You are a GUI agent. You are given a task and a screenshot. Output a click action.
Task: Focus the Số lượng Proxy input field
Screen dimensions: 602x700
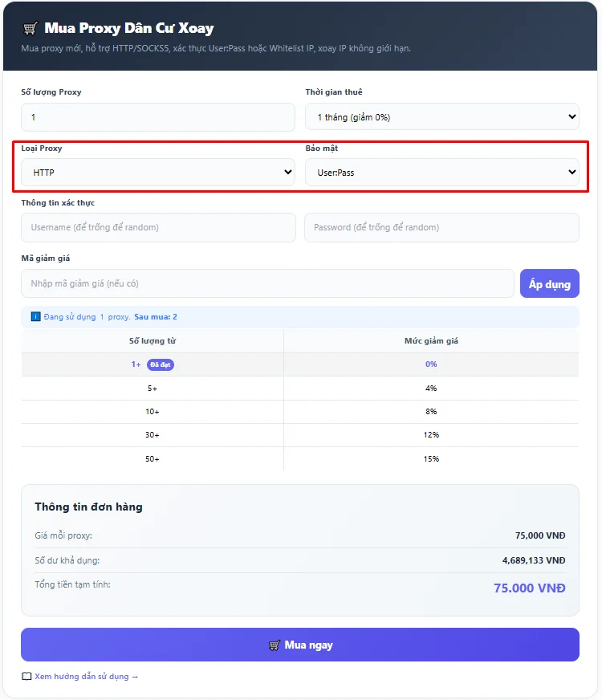pyautogui.click(x=158, y=117)
